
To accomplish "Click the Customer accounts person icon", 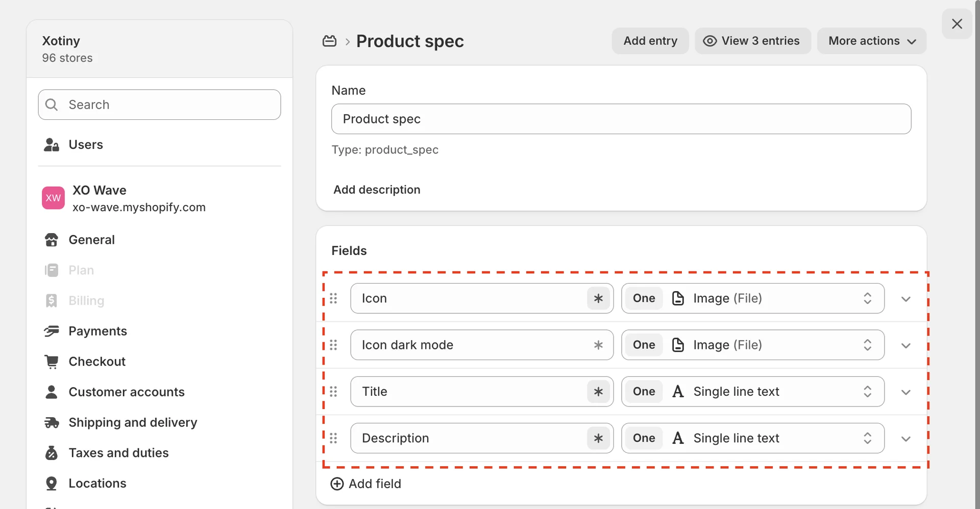I will click(52, 392).
